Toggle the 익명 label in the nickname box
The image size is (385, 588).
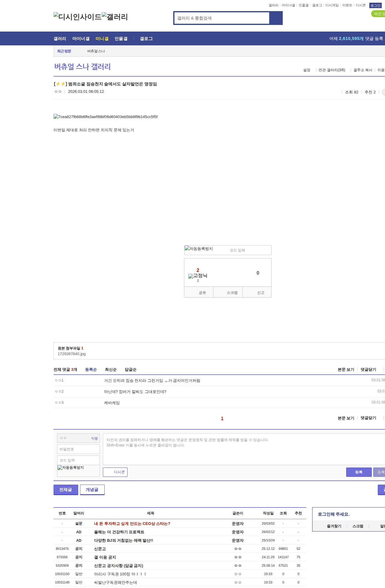click(x=94, y=438)
